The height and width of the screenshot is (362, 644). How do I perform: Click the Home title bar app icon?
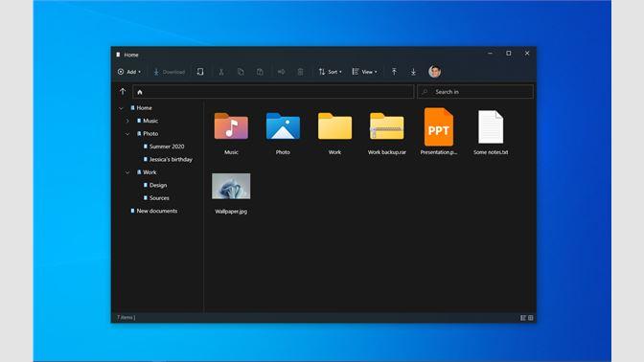pyautogui.click(x=118, y=55)
